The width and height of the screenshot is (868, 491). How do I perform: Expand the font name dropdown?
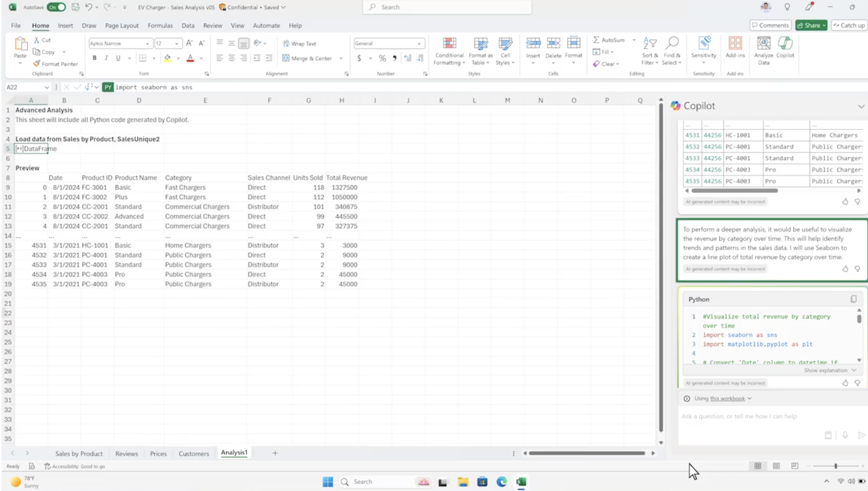pyautogui.click(x=147, y=44)
